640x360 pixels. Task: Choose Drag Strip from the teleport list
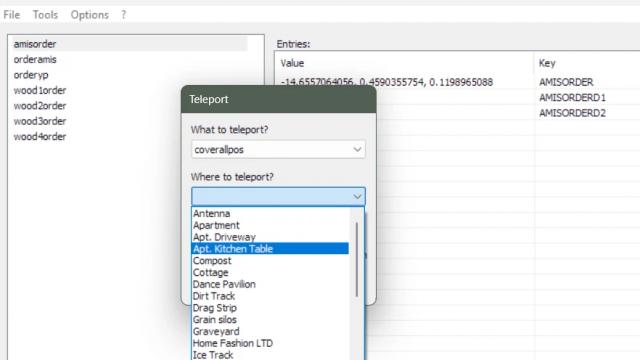[270, 308]
